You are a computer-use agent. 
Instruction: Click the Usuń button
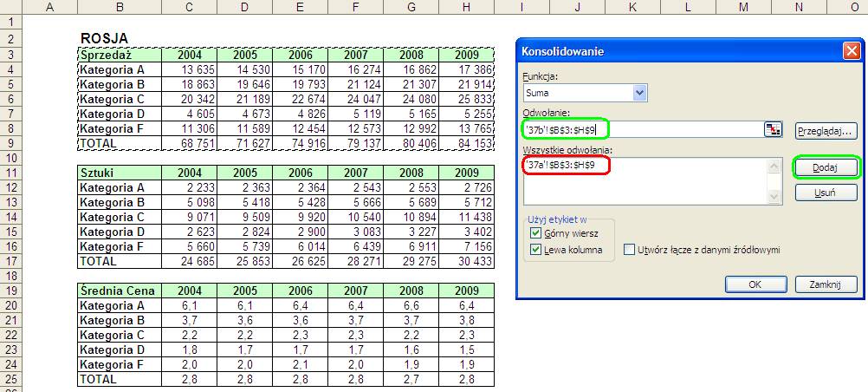(826, 193)
